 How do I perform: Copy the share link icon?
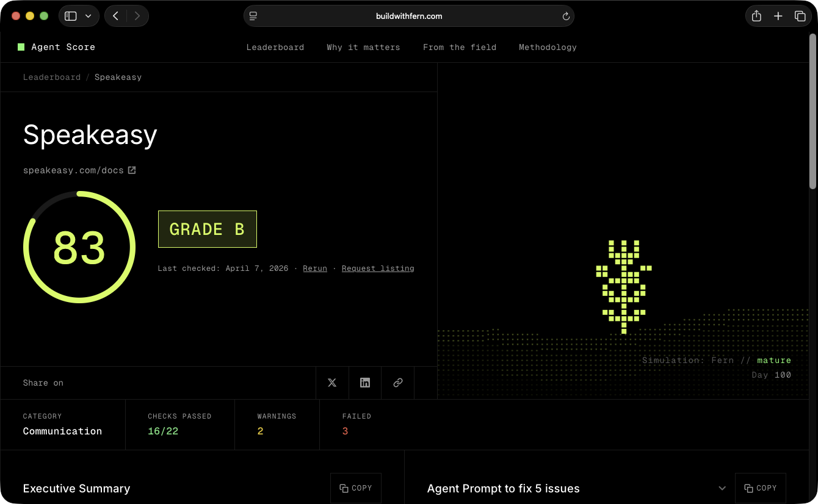tap(398, 383)
